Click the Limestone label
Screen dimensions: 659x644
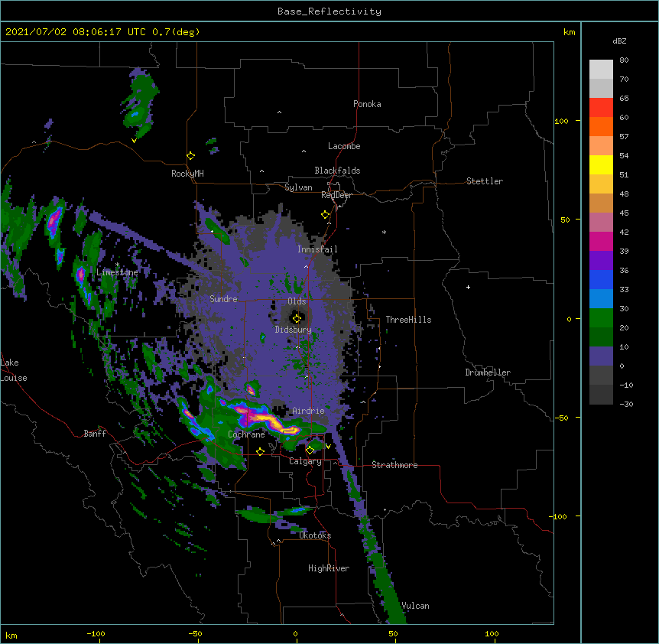click(x=117, y=272)
